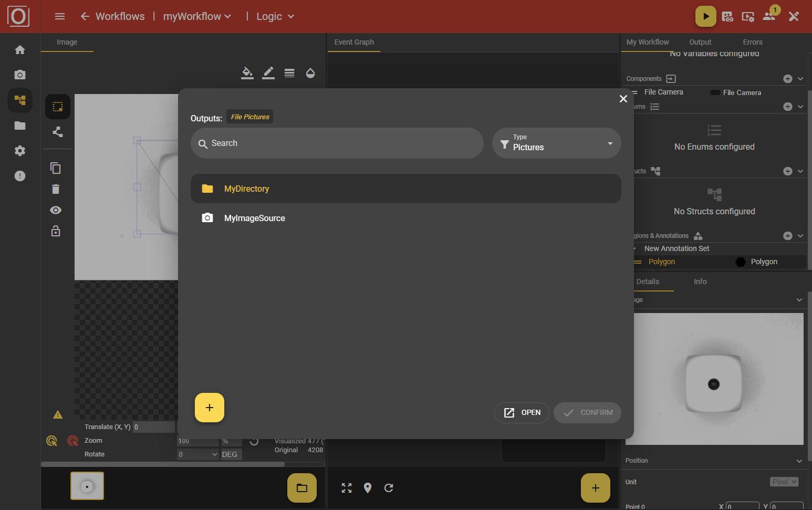Expand the Logic dropdown in header

pos(275,16)
